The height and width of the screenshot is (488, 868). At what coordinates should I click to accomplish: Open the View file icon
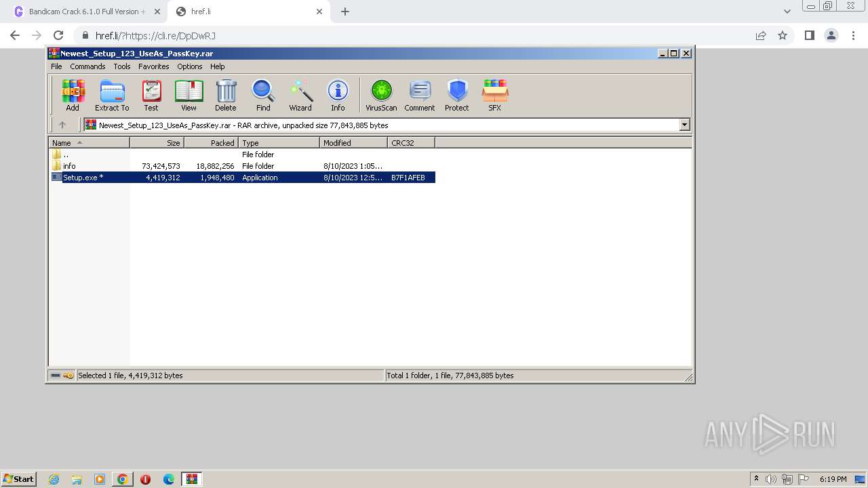tap(189, 95)
